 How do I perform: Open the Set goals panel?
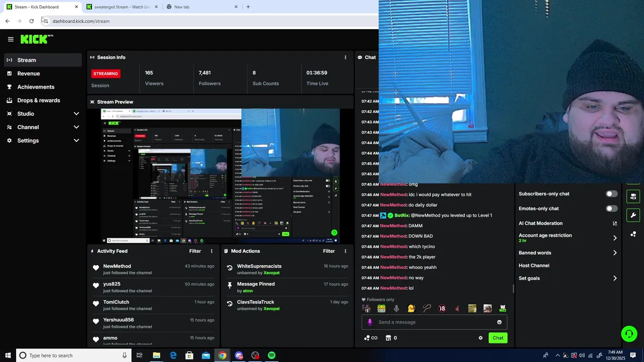568,278
